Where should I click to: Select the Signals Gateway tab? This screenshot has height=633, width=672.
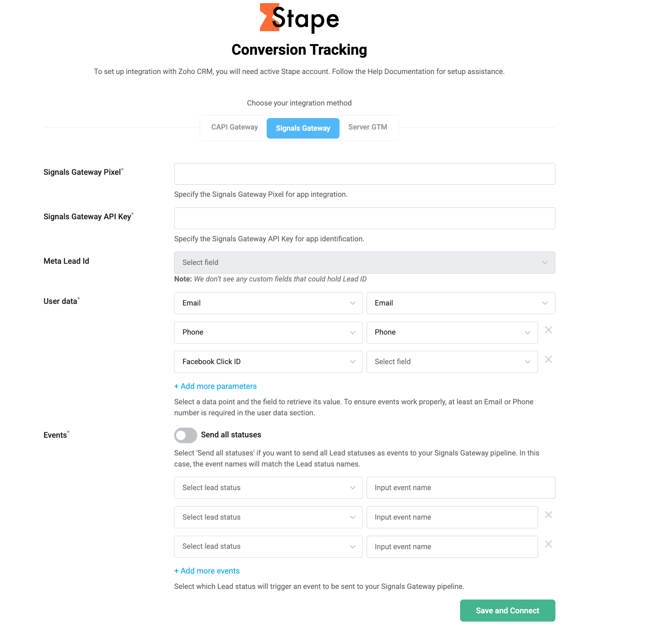pos(303,128)
